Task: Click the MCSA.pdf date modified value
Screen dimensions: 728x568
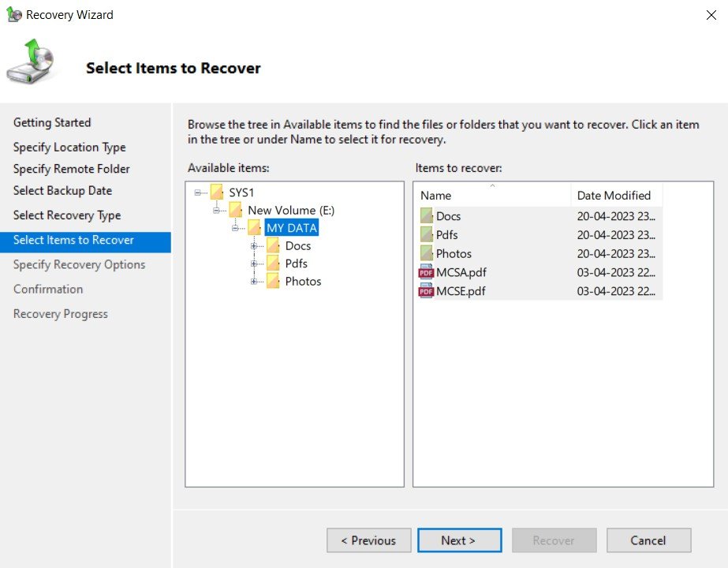Action: (x=616, y=272)
